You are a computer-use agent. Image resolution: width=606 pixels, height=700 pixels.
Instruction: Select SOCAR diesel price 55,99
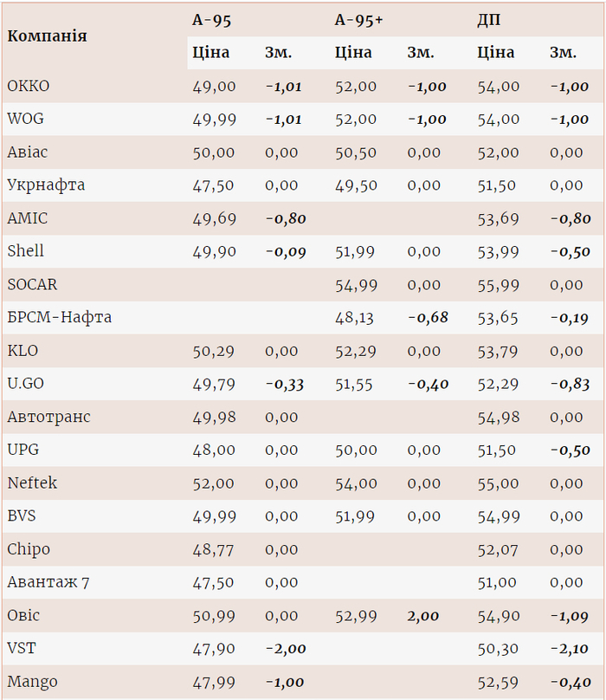tap(498, 284)
